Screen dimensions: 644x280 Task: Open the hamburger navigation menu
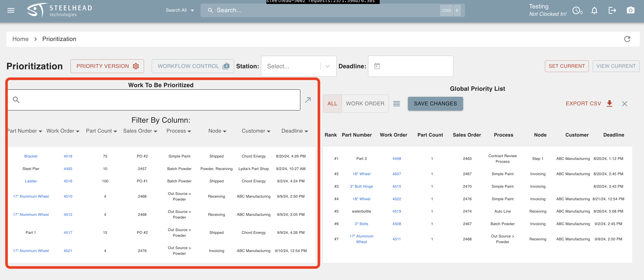tap(11, 10)
